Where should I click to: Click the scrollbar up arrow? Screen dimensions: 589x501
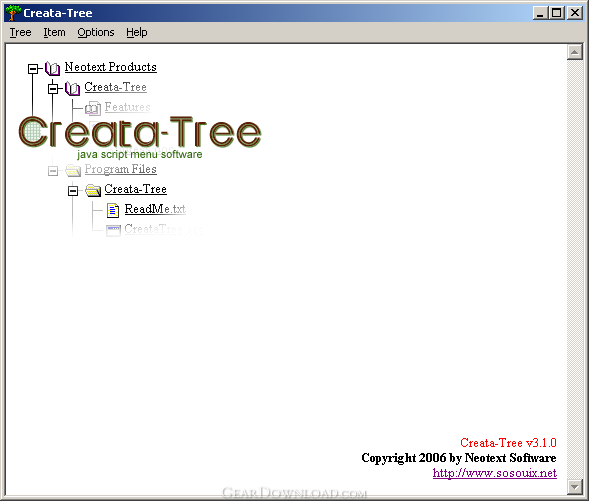[x=575, y=52]
